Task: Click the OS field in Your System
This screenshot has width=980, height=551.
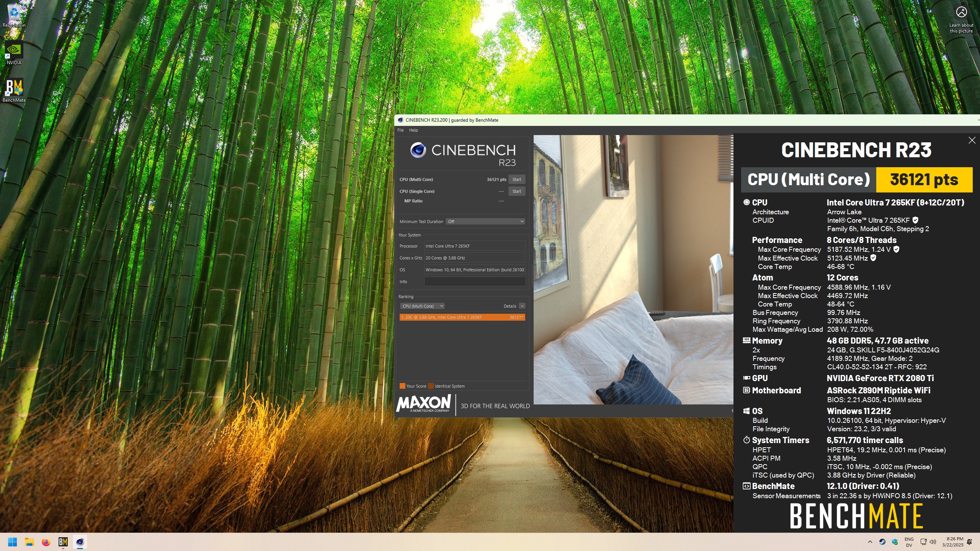Action: pos(475,270)
